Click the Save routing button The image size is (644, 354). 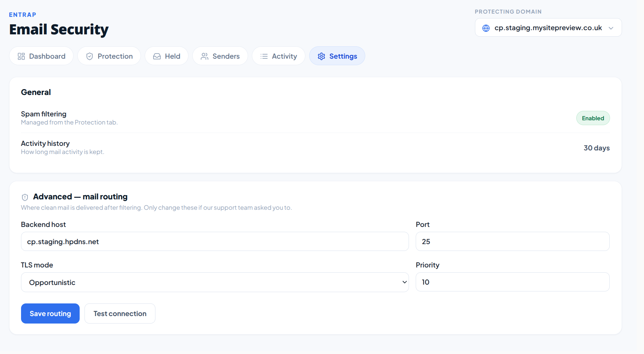click(x=50, y=313)
